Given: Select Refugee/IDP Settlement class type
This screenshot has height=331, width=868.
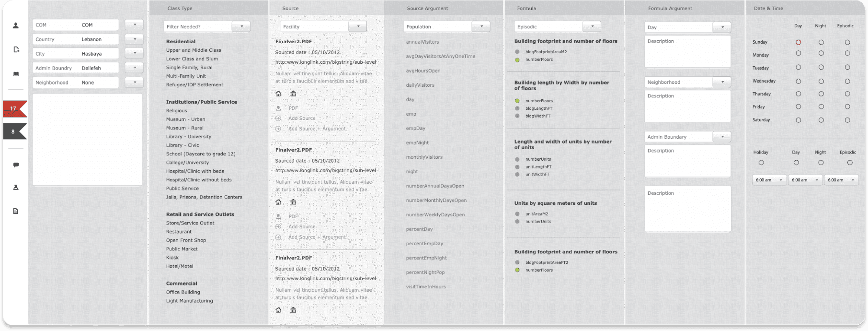Looking at the screenshot, I should coord(194,84).
